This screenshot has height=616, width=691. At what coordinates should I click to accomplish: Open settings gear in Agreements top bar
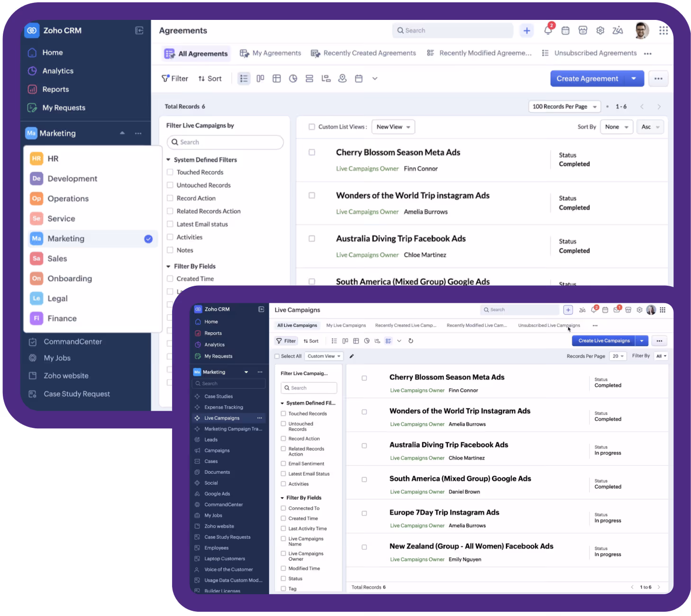pyautogui.click(x=600, y=30)
